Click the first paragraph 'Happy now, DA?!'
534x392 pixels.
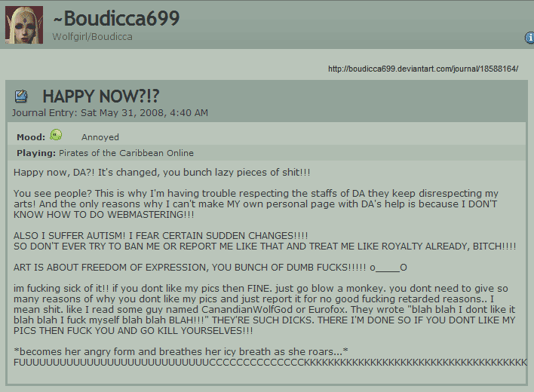[161, 173]
